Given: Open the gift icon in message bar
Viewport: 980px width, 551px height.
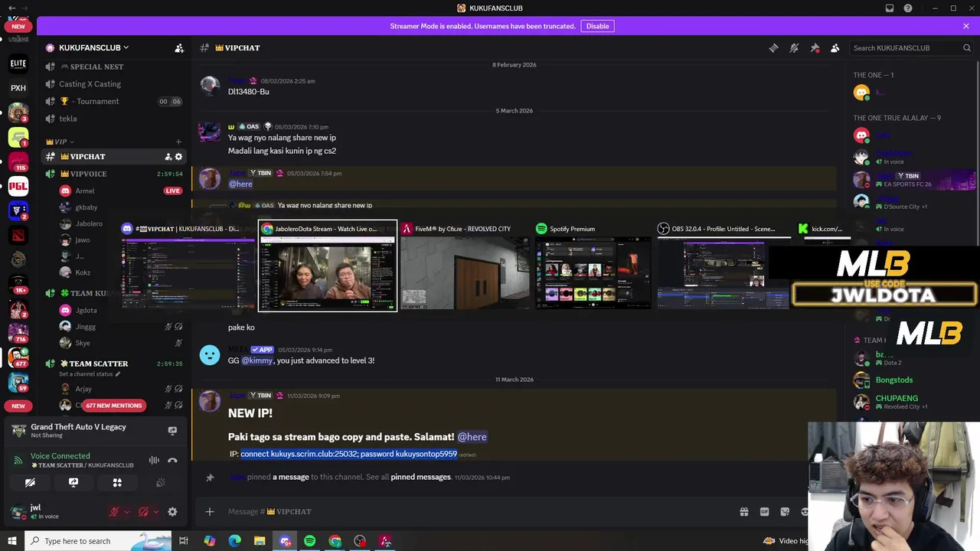Looking at the screenshot, I should [x=743, y=511].
